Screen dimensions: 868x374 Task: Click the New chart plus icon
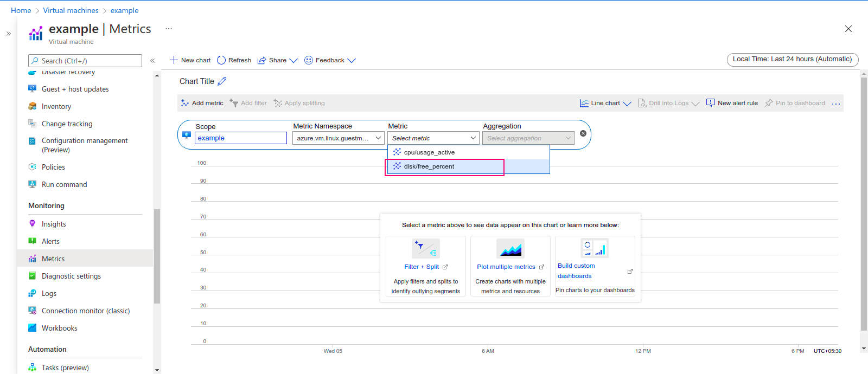(174, 60)
